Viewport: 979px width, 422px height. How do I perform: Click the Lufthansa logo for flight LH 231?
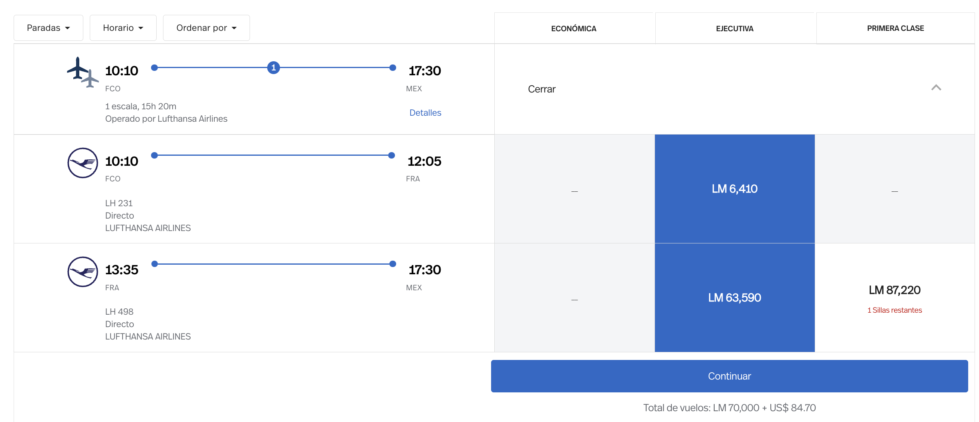click(x=82, y=163)
